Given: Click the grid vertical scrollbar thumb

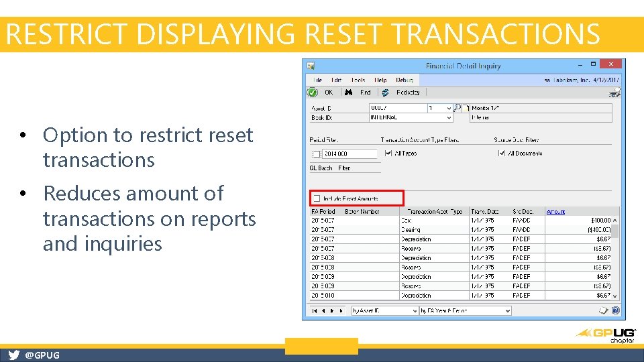Looking at the screenshot, I should pyautogui.click(x=615, y=231).
